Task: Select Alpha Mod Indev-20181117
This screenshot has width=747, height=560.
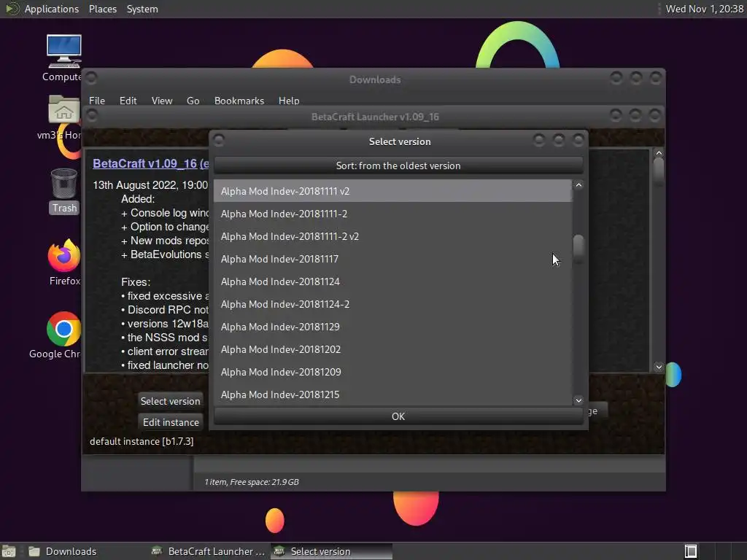Action: [x=392, y=259]
